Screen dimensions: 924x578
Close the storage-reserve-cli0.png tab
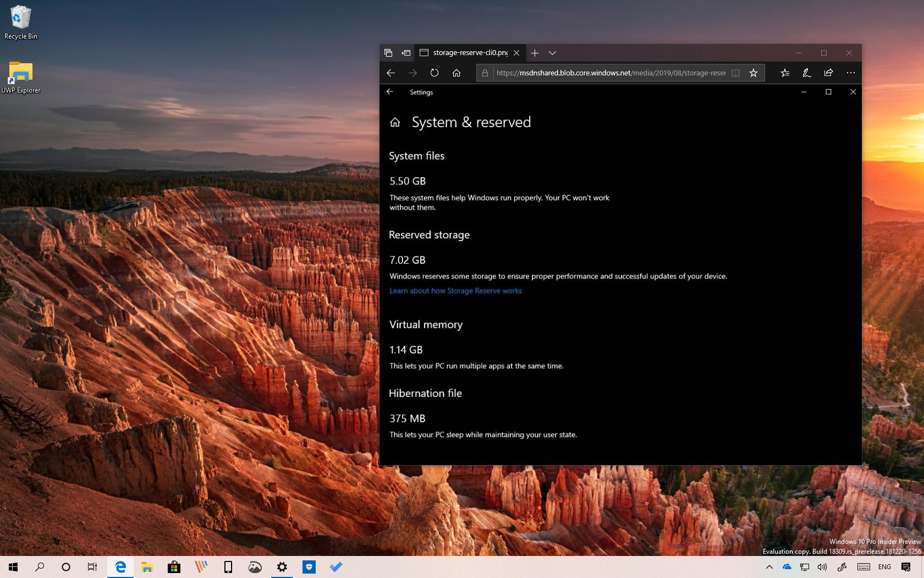point(516,53)
